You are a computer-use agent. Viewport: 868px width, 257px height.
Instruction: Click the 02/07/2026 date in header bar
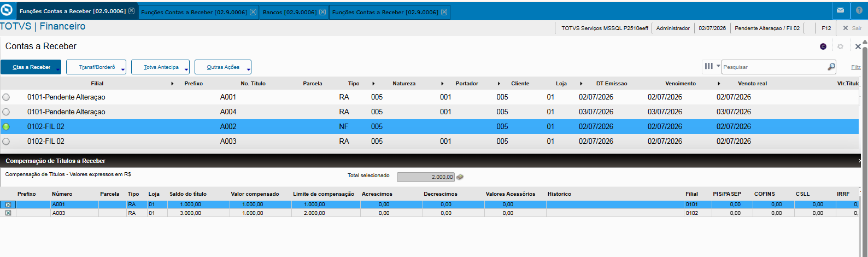712,28
